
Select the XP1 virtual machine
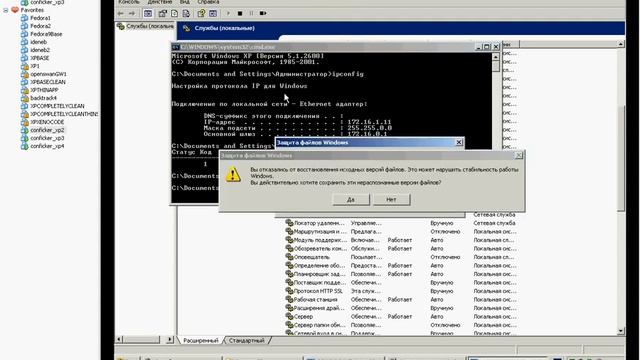click(x=35, y=66)
